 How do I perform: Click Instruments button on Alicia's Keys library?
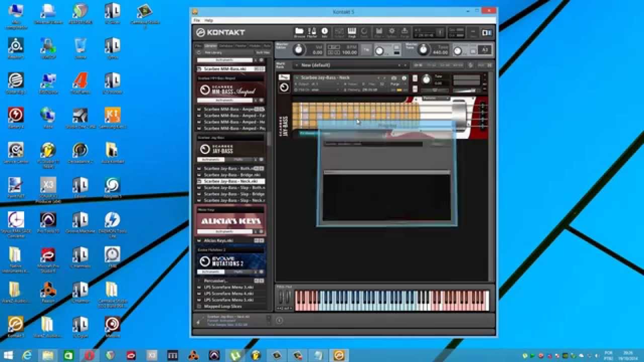(224, 231)
